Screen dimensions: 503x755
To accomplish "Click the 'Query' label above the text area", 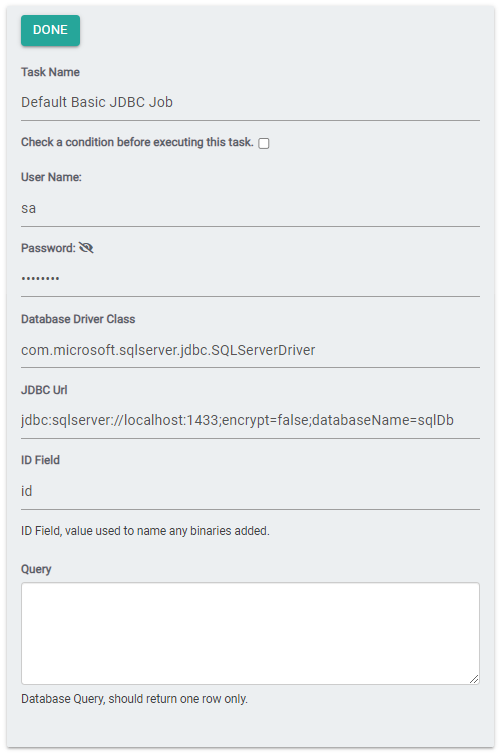I will pos(36,569).
